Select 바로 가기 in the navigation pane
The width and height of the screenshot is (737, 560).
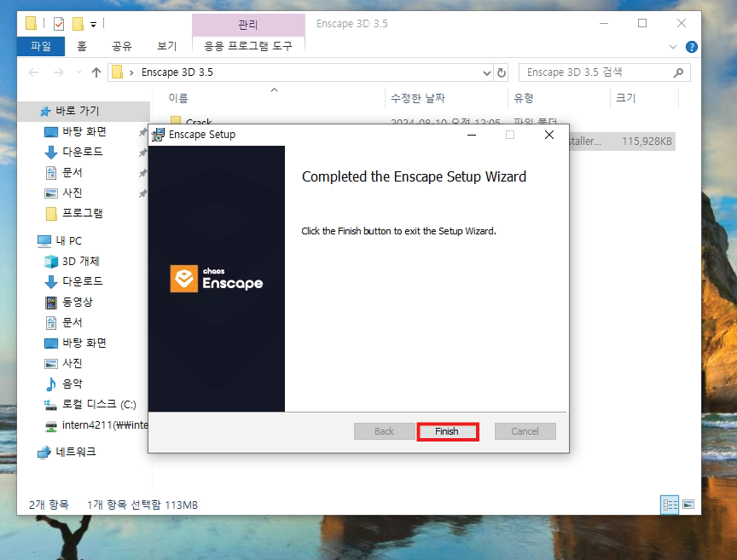click(84, 111)
